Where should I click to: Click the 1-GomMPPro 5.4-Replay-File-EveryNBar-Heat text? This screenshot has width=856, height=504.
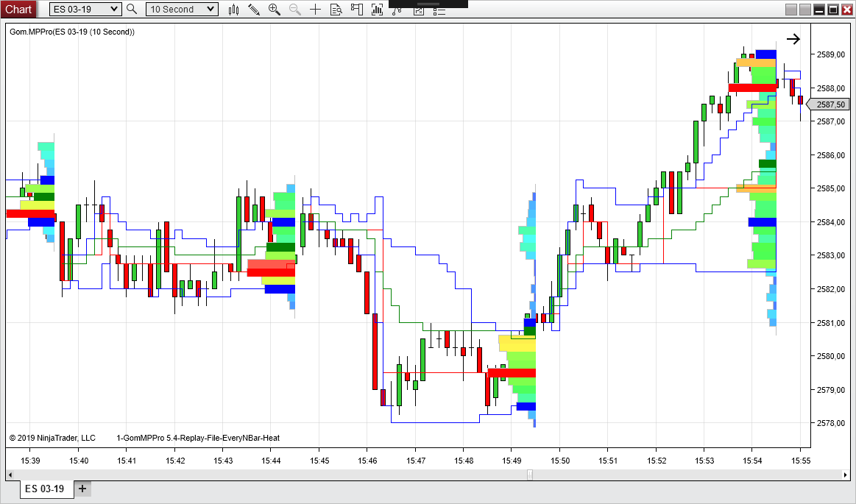coord(198,438)
